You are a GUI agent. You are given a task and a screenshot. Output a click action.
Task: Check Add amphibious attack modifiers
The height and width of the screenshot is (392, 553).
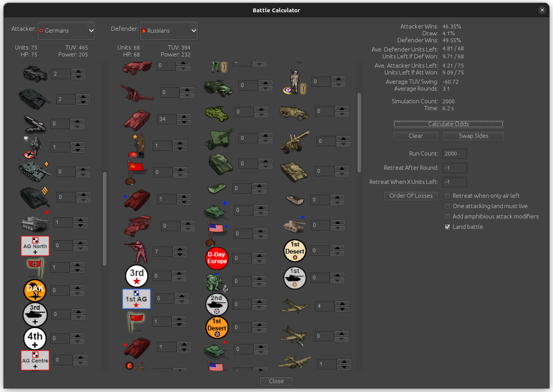tap(447, 217)
